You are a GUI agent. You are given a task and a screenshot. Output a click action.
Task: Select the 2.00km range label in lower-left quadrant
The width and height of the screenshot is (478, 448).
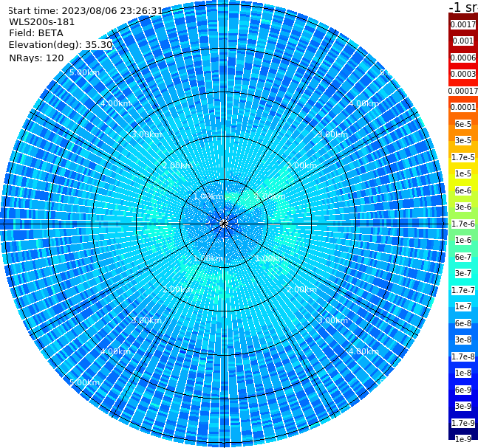[x=178, y=289]
